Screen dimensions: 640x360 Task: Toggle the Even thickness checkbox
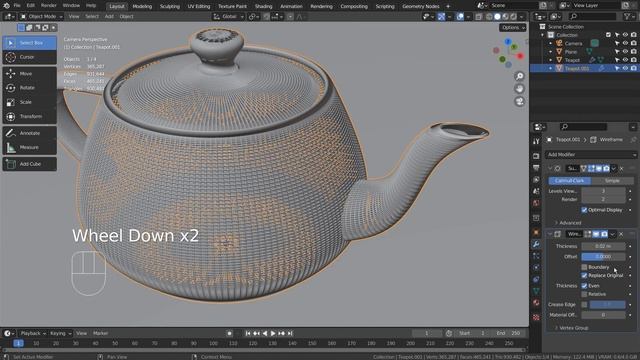(x=584, y=286)
